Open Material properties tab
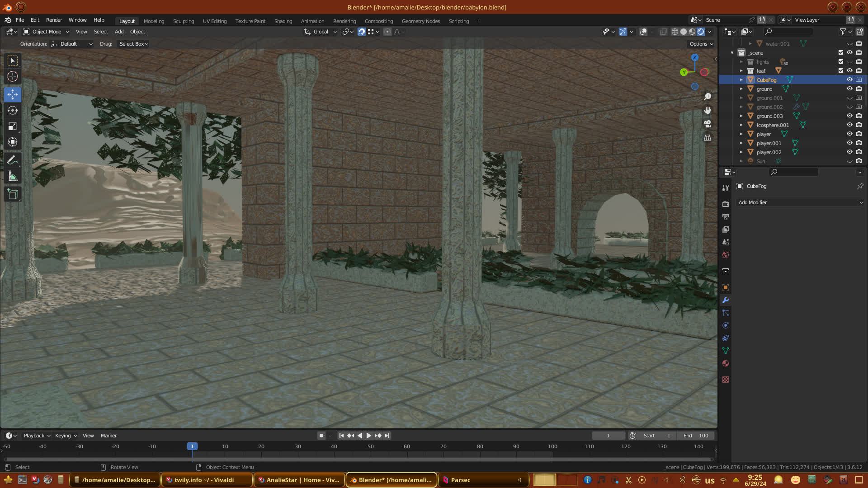The image size is (868, 488). tap(726, 364)
